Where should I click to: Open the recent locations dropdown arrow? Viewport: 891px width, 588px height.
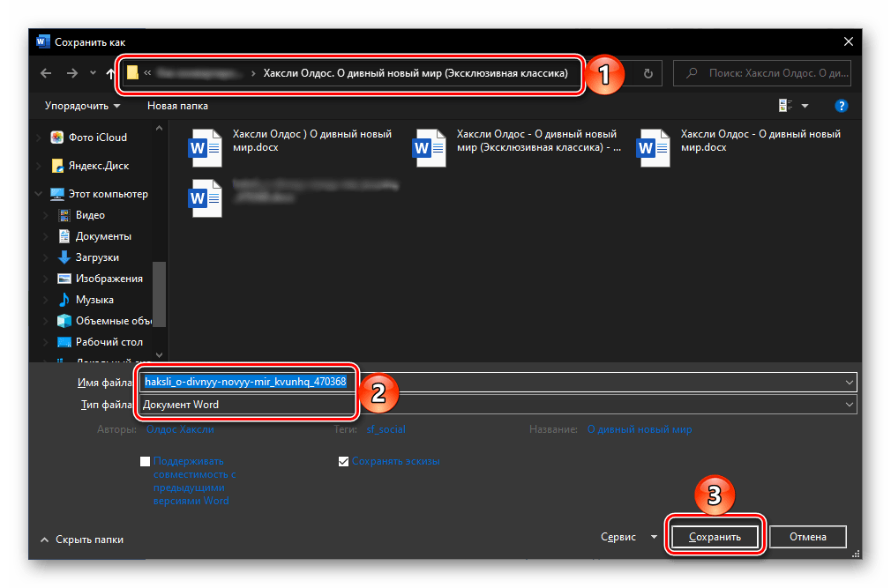[93, 73]
